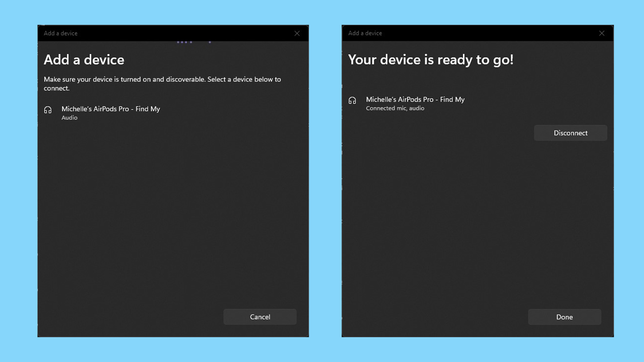The height and width of the screenshot is (362, 644).
Task: Click the 'Your device is ready to go!' heading
Action: click(431, 60)
